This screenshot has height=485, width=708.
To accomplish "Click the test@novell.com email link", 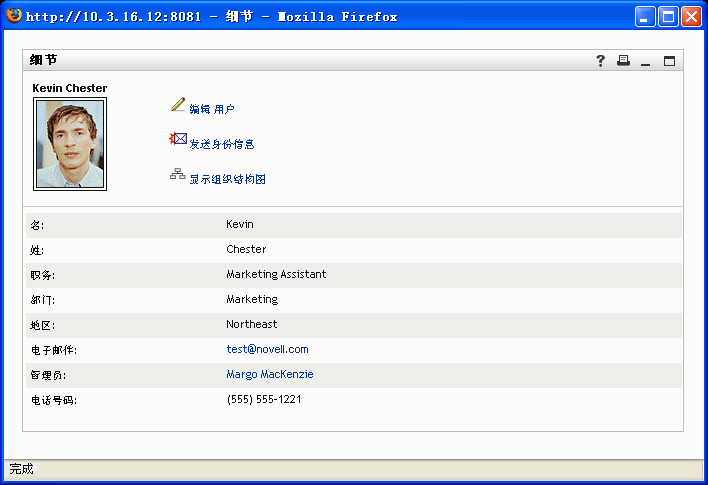I will tap(267, 349).
